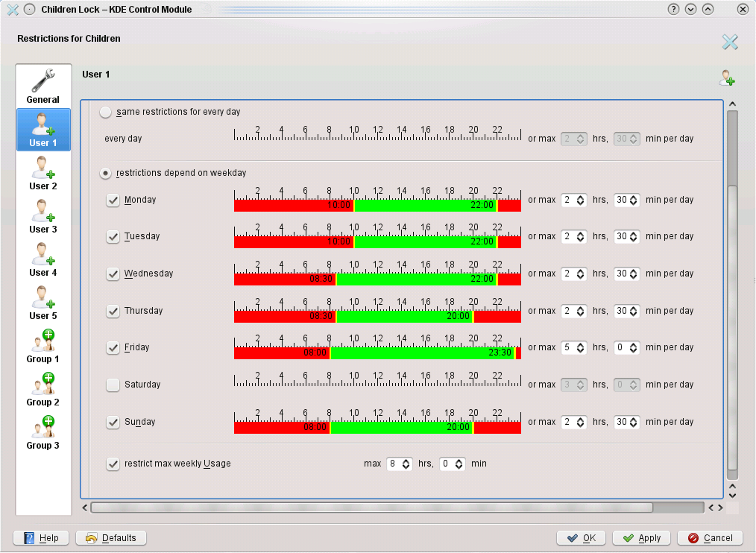Viewport: 756px width, 553px height.
Task: Click the round pin button in title bar
Action: click(29, 9)
